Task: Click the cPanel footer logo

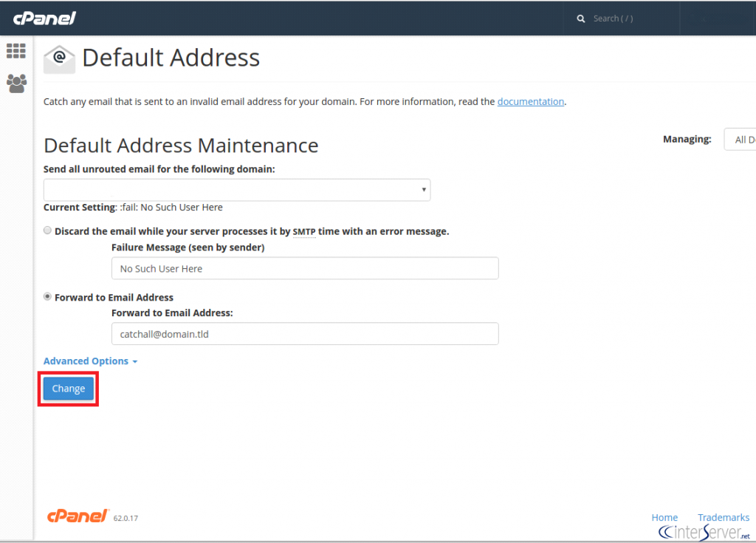Action: (78, 516)
